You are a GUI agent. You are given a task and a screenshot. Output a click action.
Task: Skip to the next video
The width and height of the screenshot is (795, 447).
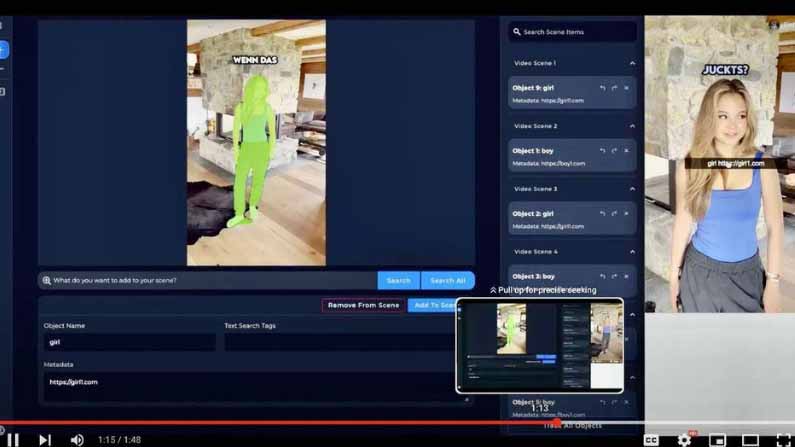click(x=45, y=439)
